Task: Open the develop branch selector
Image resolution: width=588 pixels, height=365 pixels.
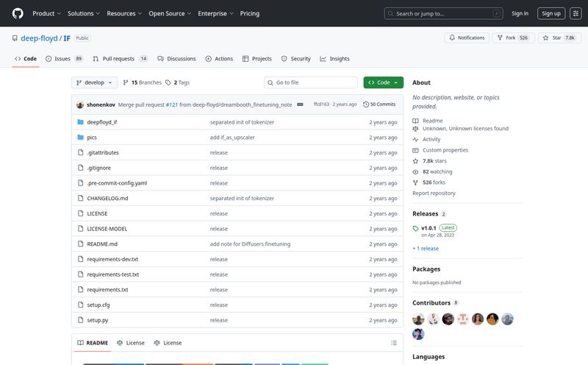Action: 95,82
